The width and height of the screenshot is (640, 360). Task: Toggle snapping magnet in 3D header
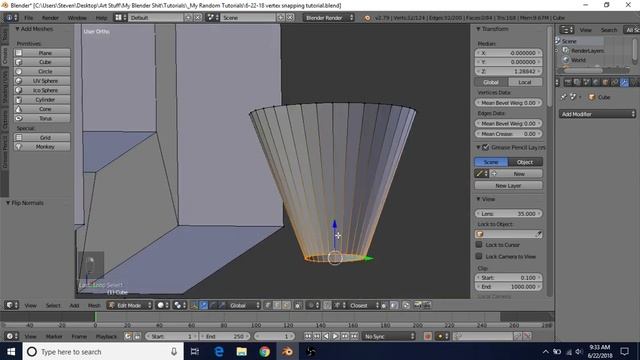click(x=327, y=305)
